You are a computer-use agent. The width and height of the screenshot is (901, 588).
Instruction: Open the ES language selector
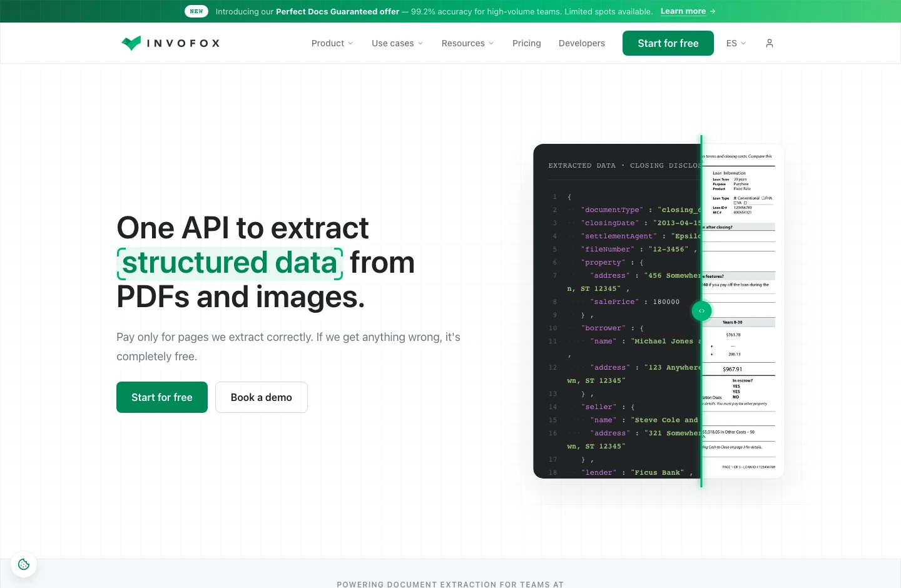(x=736, y=43)
